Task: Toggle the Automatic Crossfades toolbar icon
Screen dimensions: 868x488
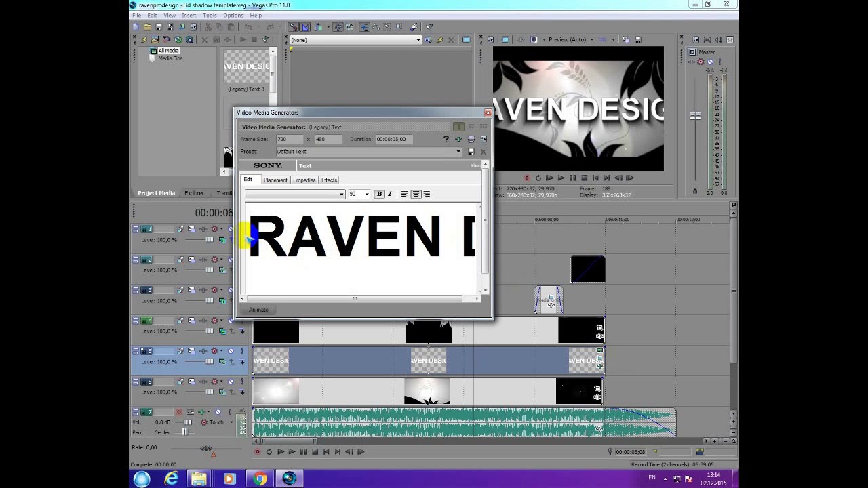Action: point(306,26)
